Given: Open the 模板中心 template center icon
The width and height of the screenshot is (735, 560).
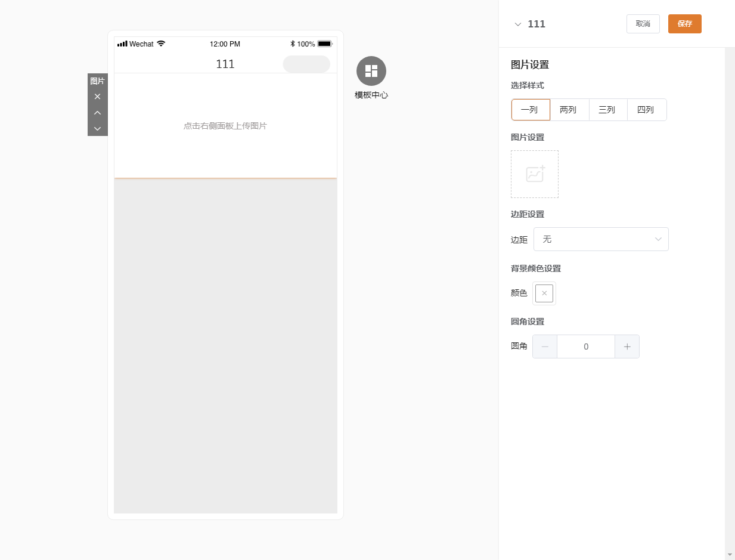Looking at the screenshot, I should click(x=371, y=71).
